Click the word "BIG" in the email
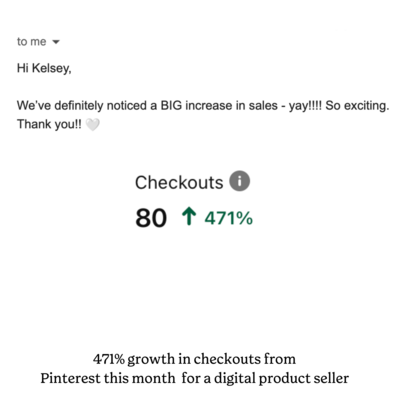 (171, 106)
